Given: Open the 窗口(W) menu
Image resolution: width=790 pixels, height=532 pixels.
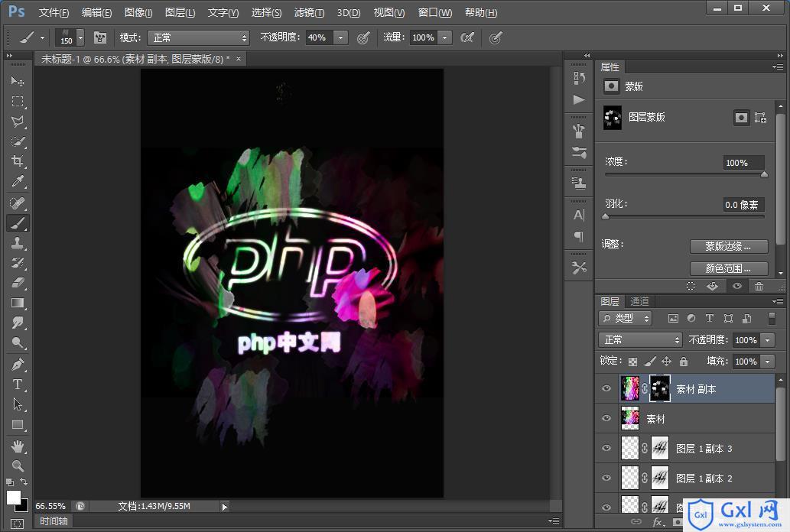Looking at the screenshot, I should click(435, 12).
